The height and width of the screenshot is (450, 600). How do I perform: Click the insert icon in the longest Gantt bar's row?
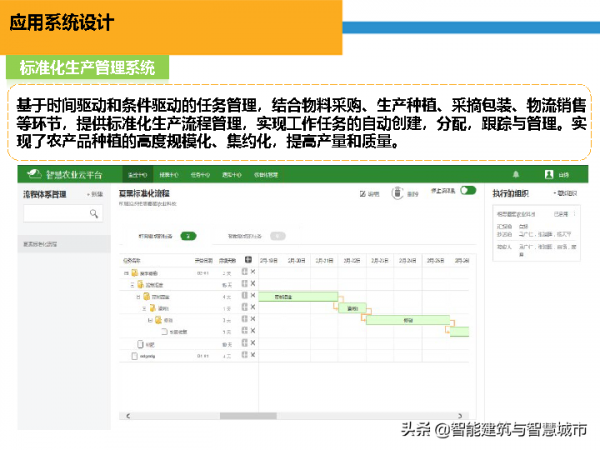(x=245, y=319)
